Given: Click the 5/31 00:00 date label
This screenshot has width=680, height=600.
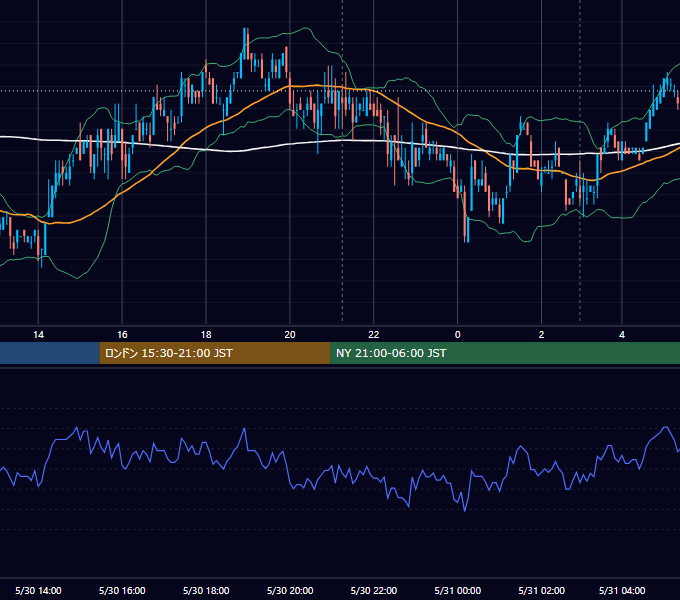Looking at the screenshot, I should point(458,590).
